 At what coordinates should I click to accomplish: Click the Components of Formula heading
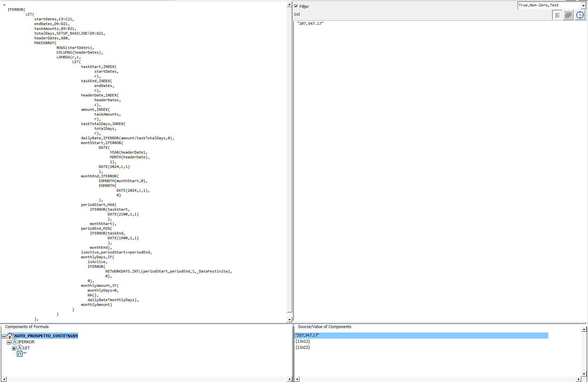click(27, 327)
